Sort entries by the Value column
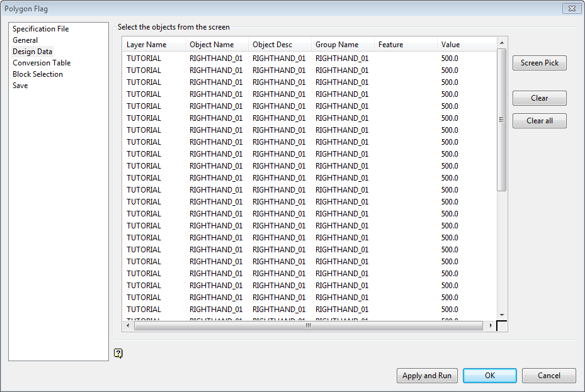The width and height of the screenshot is (585, 392). click(450, 44)
